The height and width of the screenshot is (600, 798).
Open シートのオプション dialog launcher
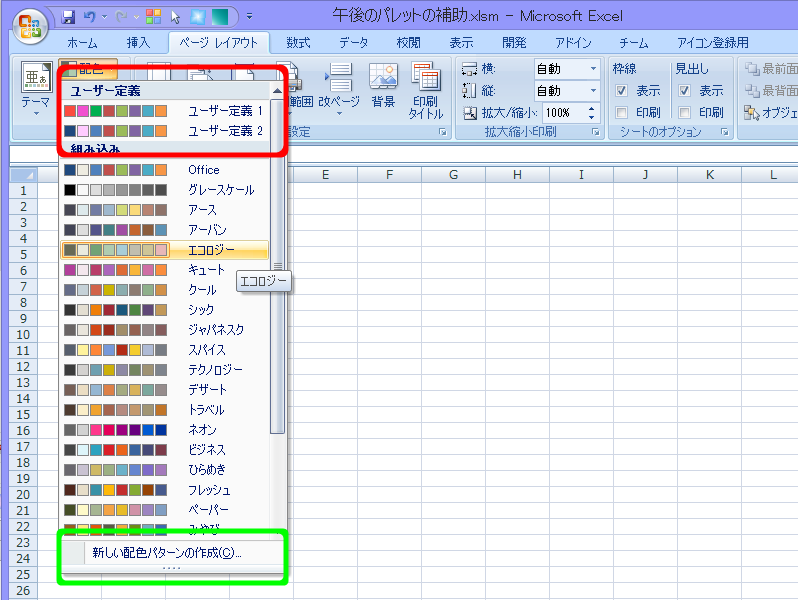click(725, 132)
